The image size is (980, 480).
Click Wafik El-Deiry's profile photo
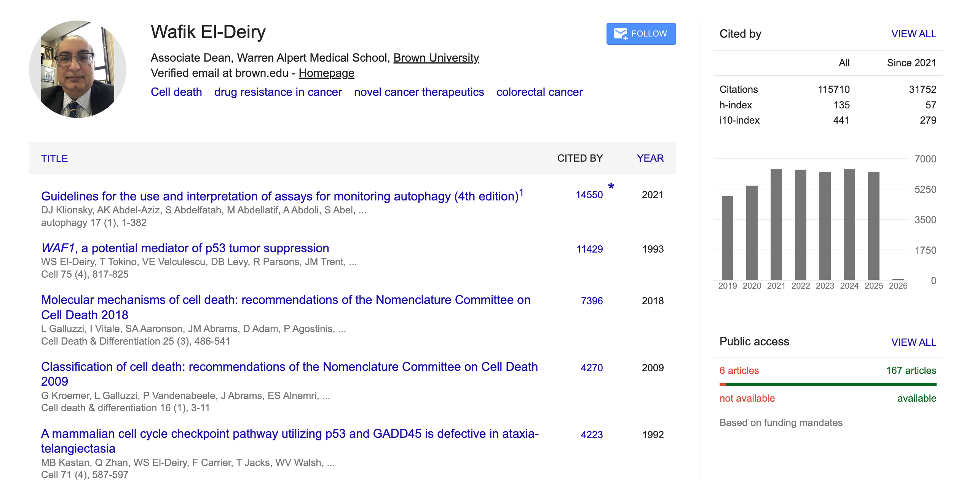tap(78, 69)
